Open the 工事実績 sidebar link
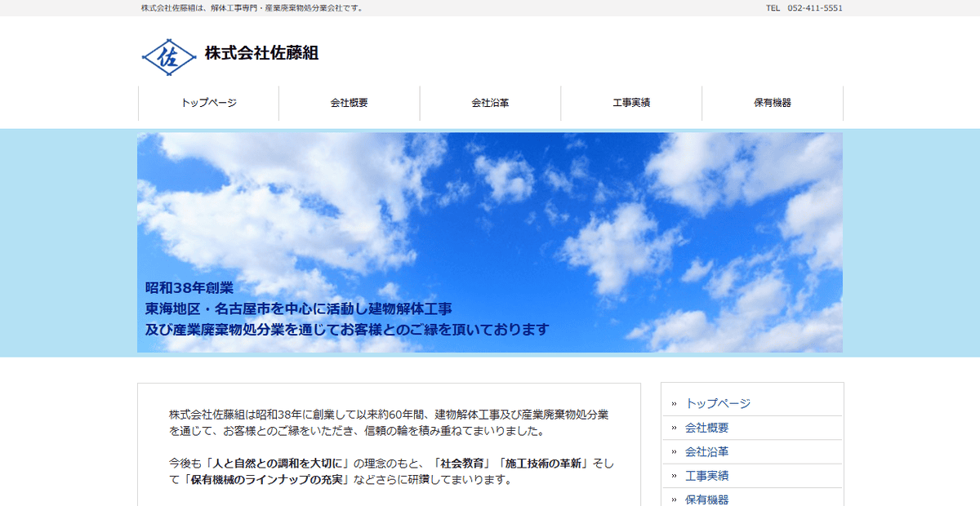The width and height of the screenshot is (980, 506). [707, 475]
